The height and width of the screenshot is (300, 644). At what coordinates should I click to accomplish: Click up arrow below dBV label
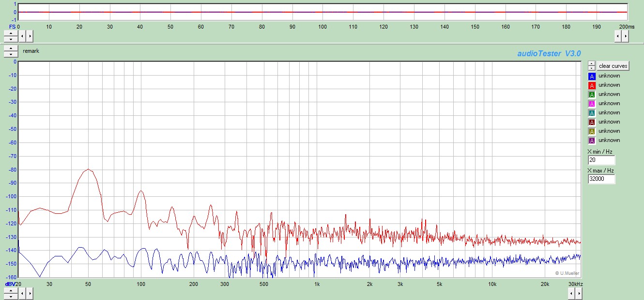(11, 290)
